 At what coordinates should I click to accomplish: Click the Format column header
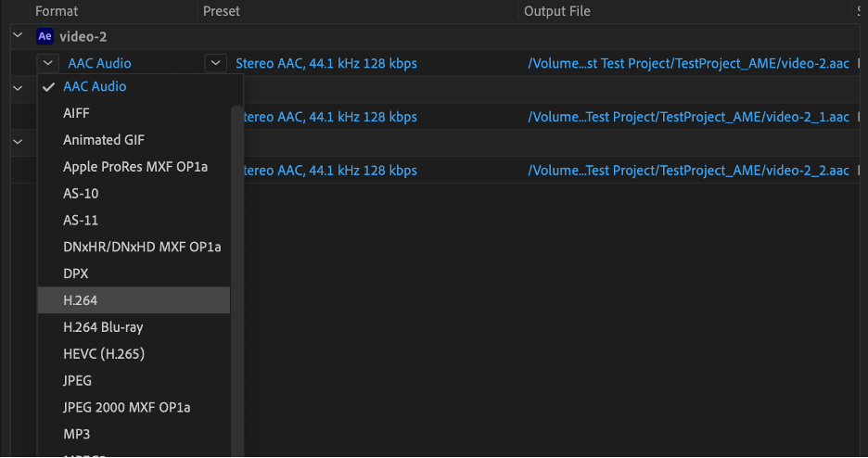57,11
